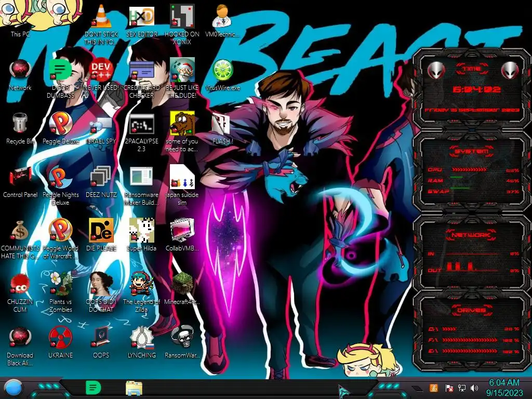Select the Plants vs Zombies icon
This screenshot has height=399, width=532.
[60, 292]
